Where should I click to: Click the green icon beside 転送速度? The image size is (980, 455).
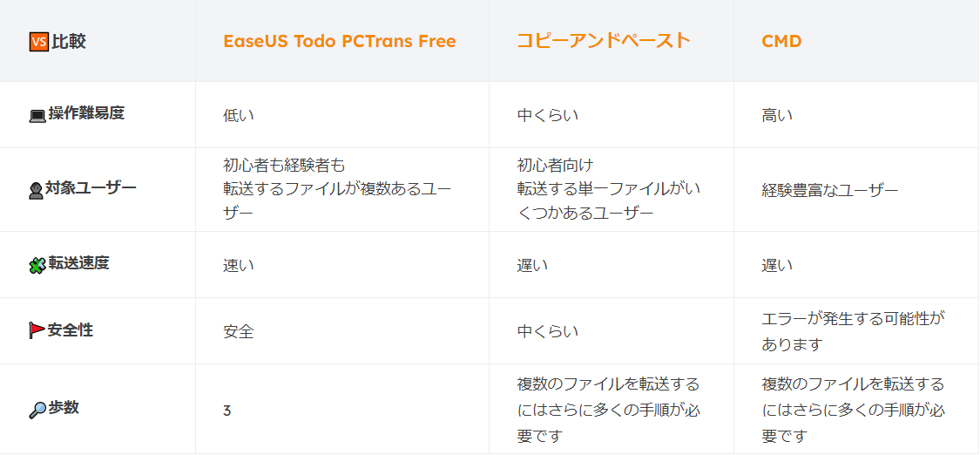click(x=37, y=265)
